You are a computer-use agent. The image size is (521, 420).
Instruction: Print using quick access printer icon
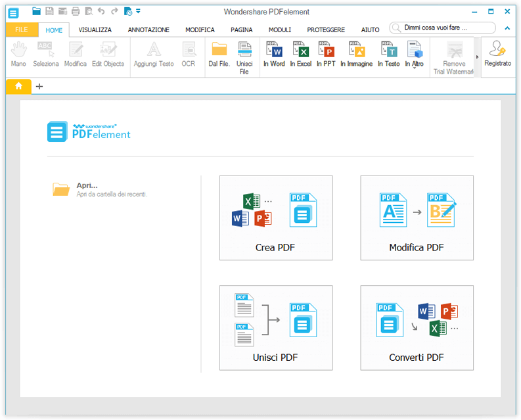click(x=76, y=11)
